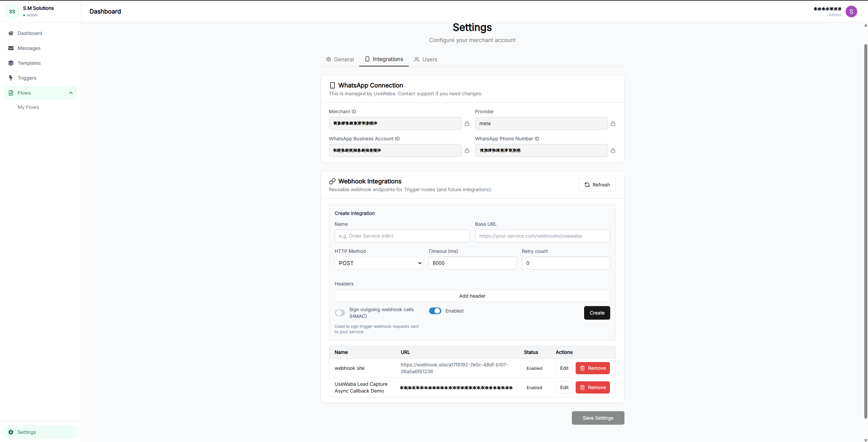Toggle Sign outgoing webhook calls HMAC switch
The image size is (868, 442).
click(x=340, y=313)
